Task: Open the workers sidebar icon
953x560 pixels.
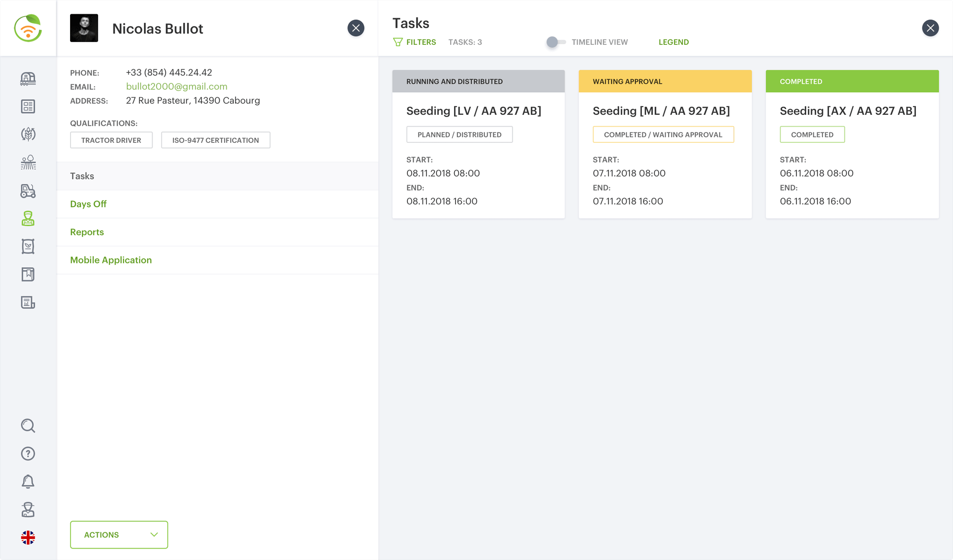Action: pos(28,219)
